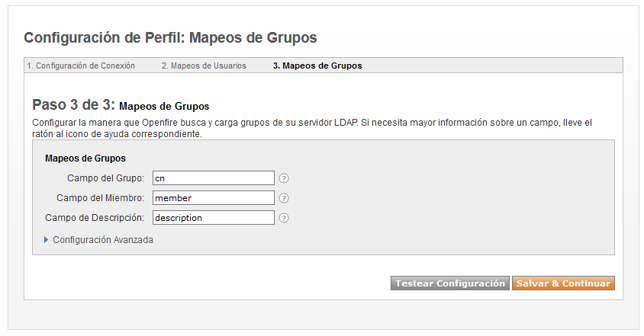Open the Configuración Avanzada text link

(103, 240)
